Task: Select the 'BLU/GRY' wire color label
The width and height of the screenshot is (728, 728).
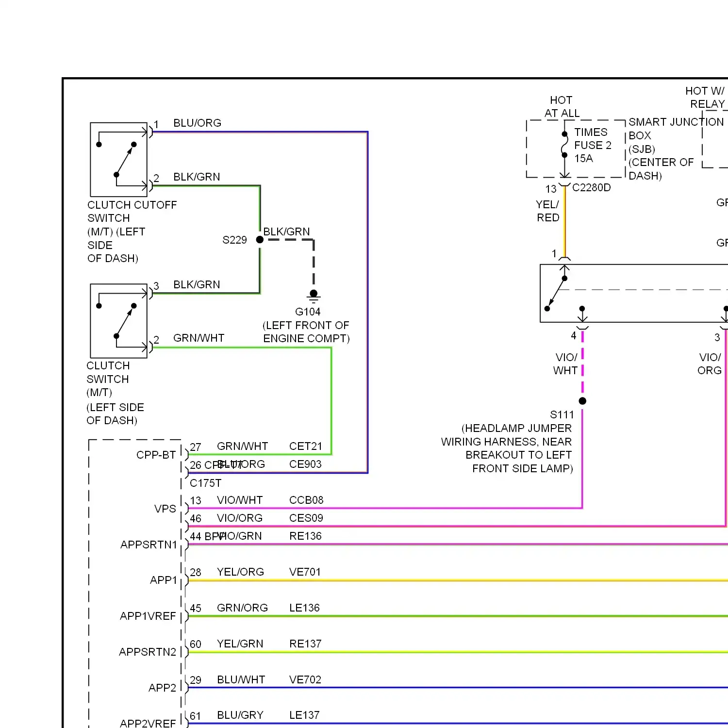Action: [x=240, y=715]
